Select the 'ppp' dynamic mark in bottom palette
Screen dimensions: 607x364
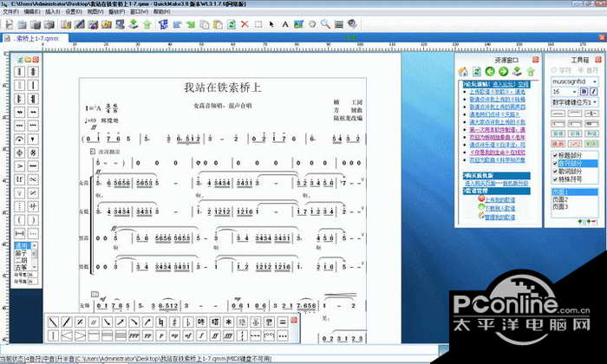(134, 335)
